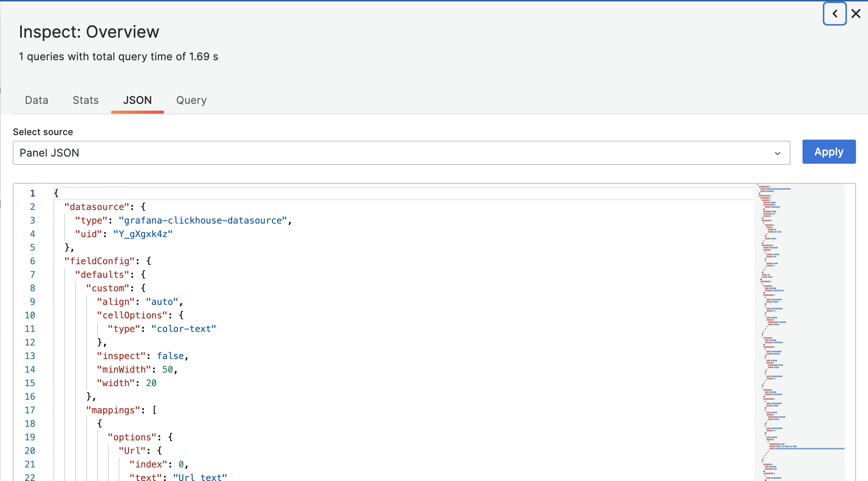Switch to the Data tab

[36, 100]
